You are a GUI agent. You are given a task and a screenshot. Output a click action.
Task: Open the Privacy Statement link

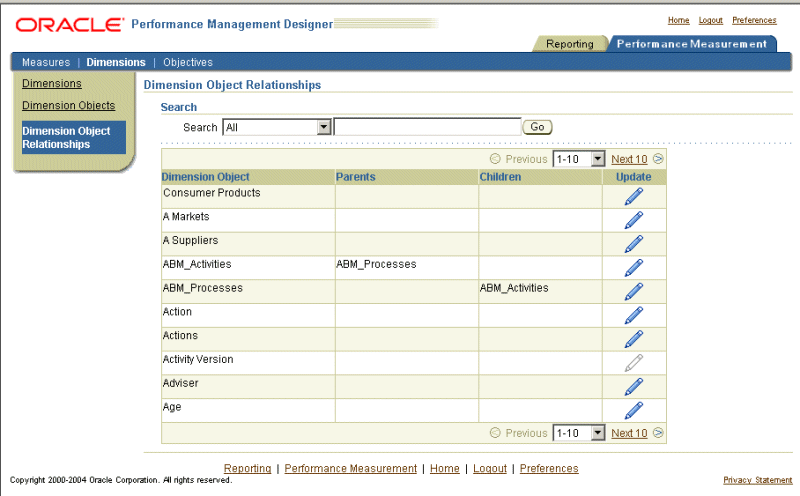(x=758, y=480)
